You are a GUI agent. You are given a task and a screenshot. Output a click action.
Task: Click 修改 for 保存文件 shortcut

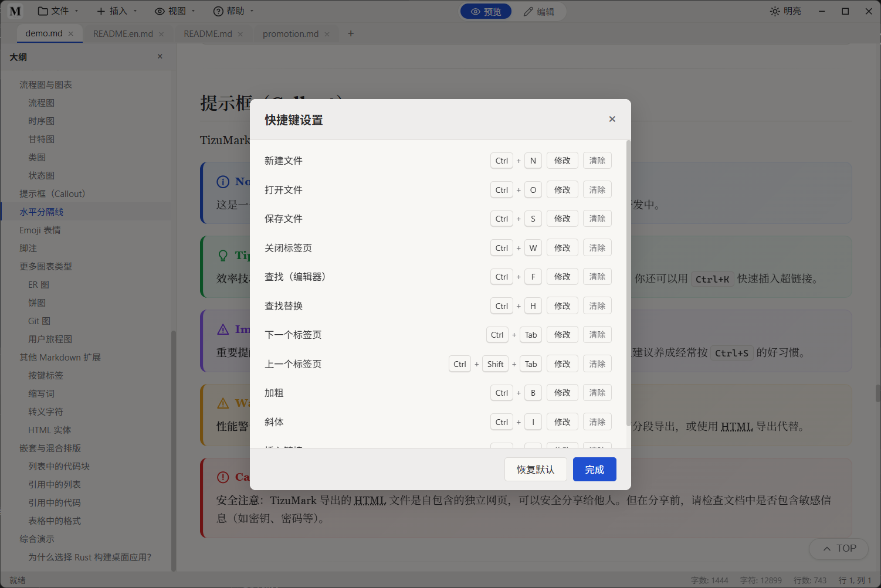click(563, 219)
